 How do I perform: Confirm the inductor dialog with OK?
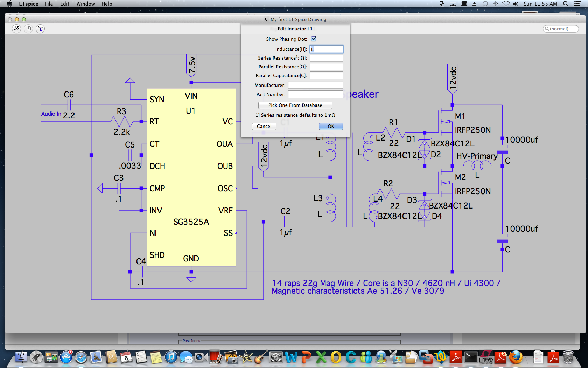click(x=331, y=126)
